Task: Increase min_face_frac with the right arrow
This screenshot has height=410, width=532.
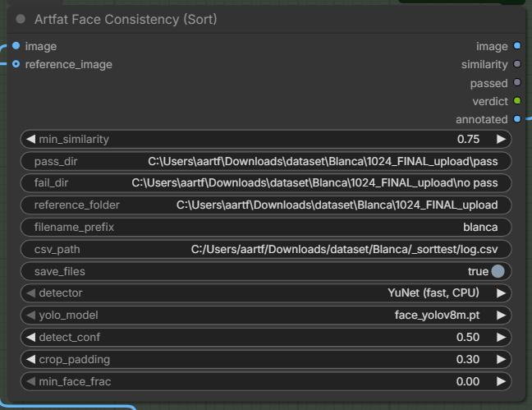Action: pos(501,381)
